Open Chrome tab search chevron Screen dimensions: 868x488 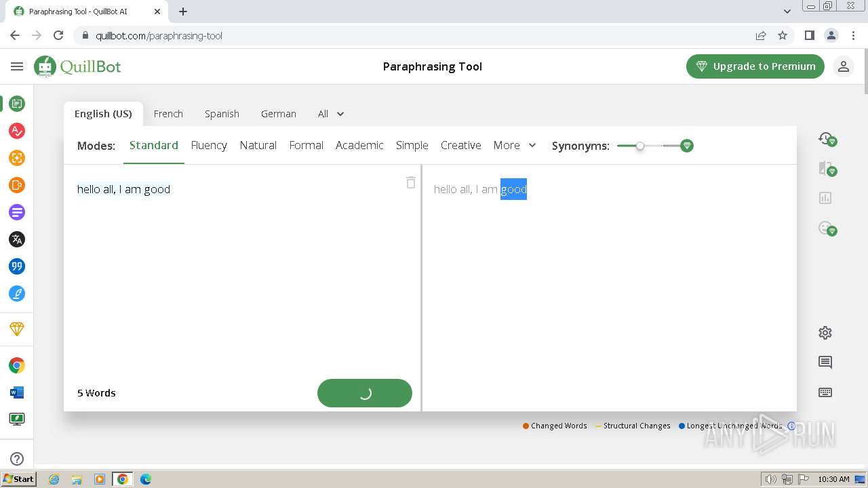tap(787, 12)
